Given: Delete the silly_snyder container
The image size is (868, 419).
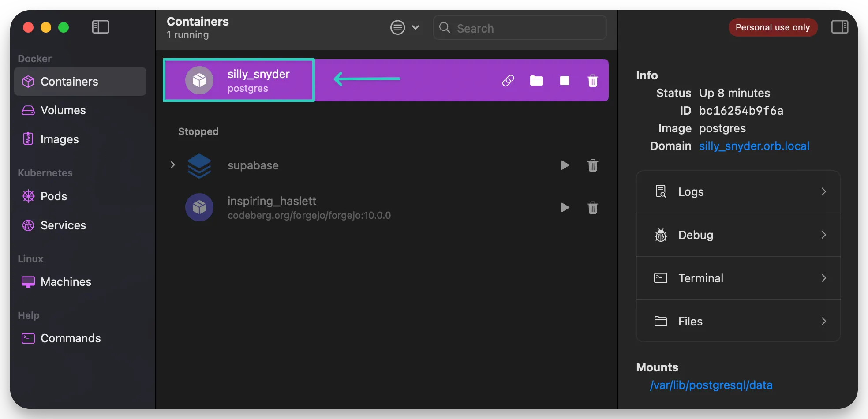Looking at the screenshot, I should pyautogui.click(x=593, y=81).
